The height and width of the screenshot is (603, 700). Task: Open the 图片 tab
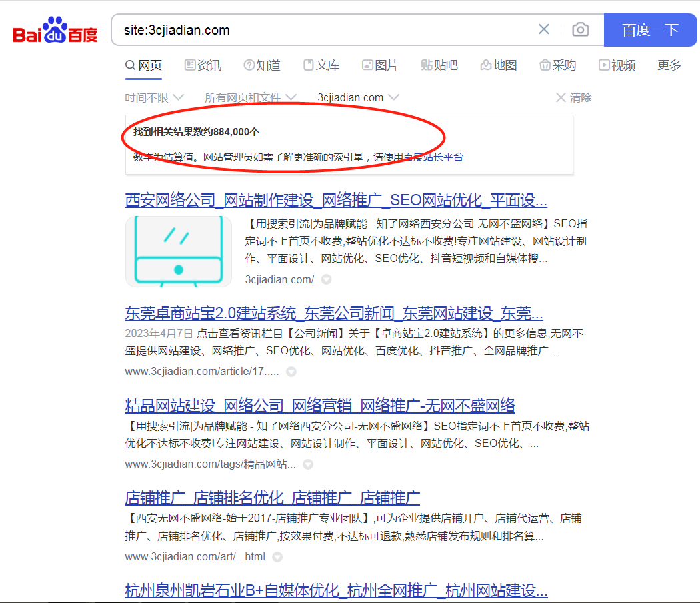(x=380, y=65)
